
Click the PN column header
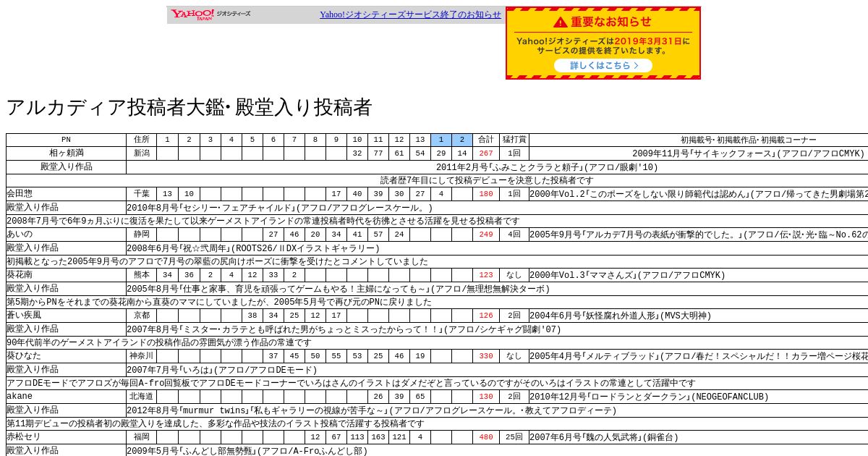pyautogui.click(x=66, y=140)
